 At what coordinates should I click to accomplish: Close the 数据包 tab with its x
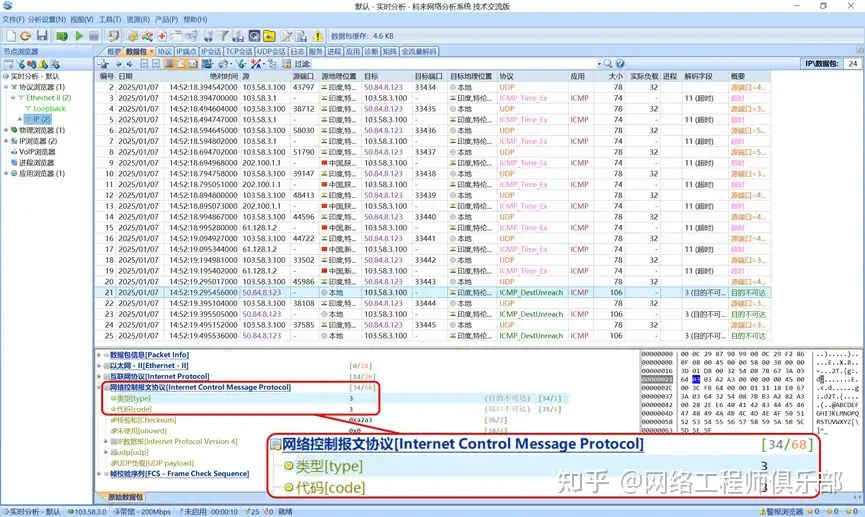tap(150, 51)
